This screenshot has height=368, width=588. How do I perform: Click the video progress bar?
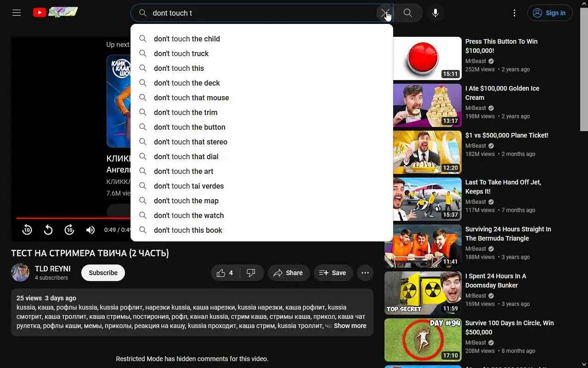(73, 218)
